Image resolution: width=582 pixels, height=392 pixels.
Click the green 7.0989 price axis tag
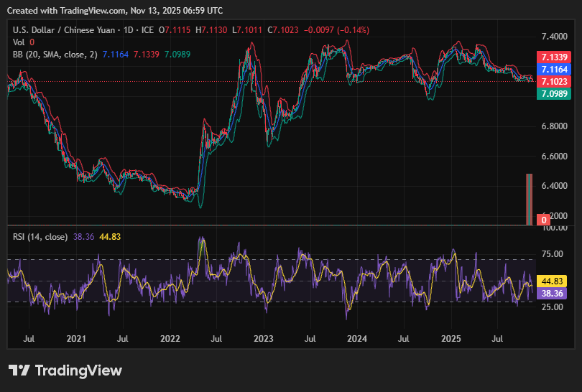553,94
